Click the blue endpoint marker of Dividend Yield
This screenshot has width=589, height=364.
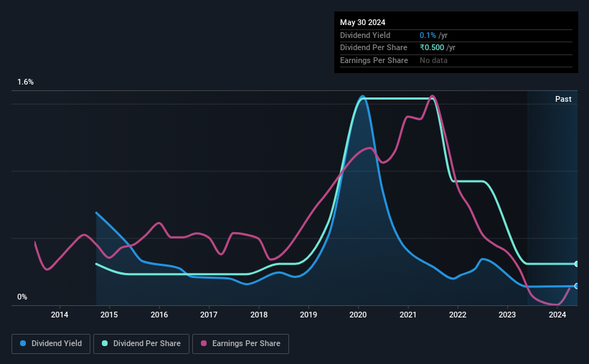(576, 287)
